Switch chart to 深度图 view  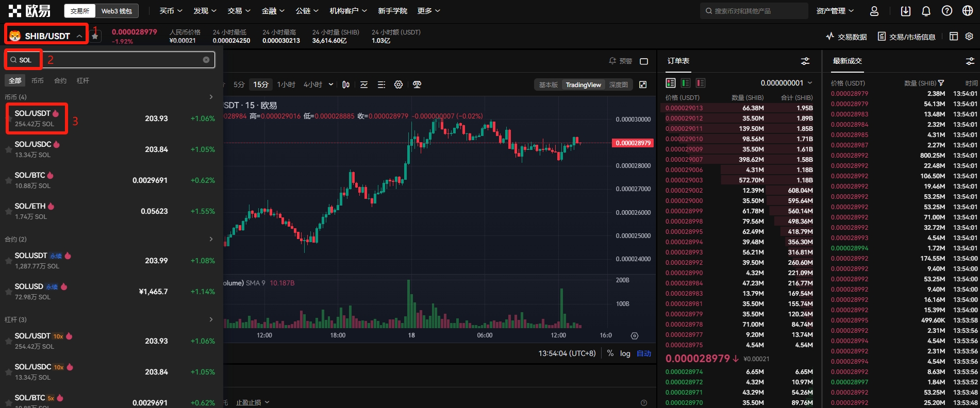(619, 85)
